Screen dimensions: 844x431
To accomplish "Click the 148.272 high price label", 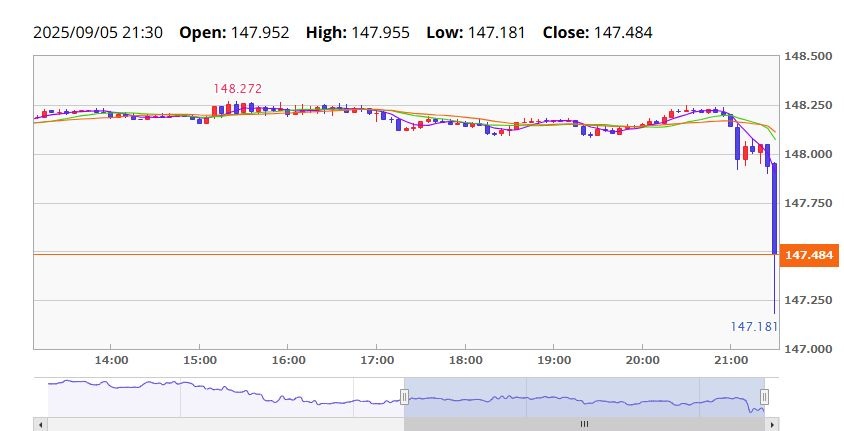I will pos(237,89).
